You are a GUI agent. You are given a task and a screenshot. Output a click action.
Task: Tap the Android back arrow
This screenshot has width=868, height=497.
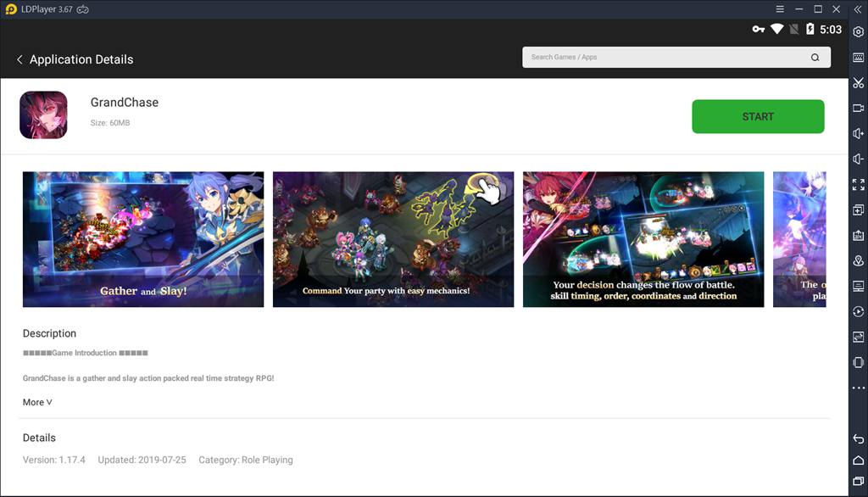[x=858, y=438]
